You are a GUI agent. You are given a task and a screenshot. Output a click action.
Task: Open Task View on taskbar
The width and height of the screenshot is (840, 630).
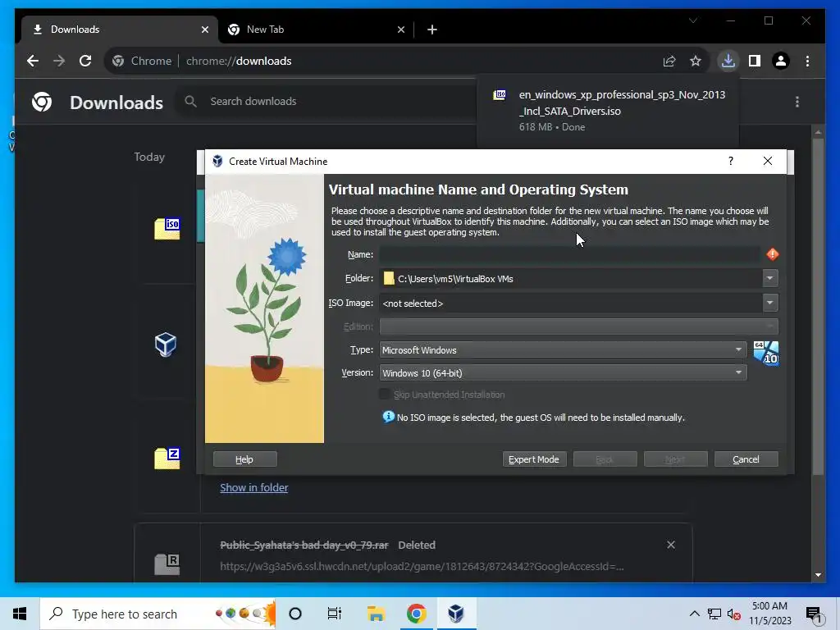click(335, 614)
